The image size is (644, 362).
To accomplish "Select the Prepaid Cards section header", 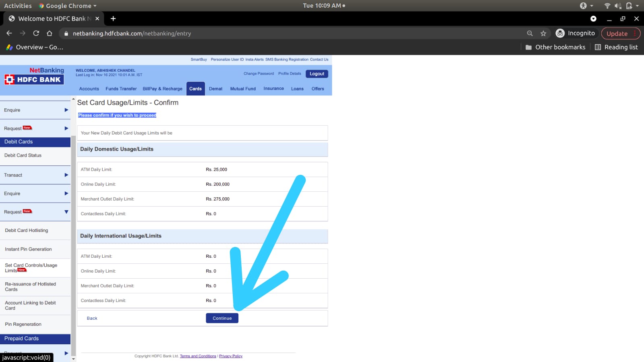I will point(35,339).
